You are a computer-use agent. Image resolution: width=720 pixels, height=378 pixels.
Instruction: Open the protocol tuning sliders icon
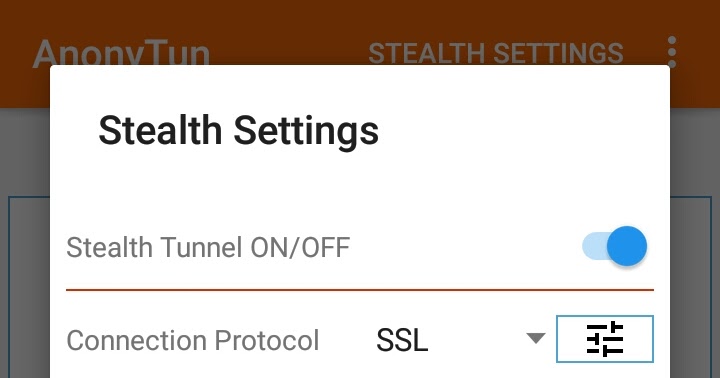tap(605, 339)
